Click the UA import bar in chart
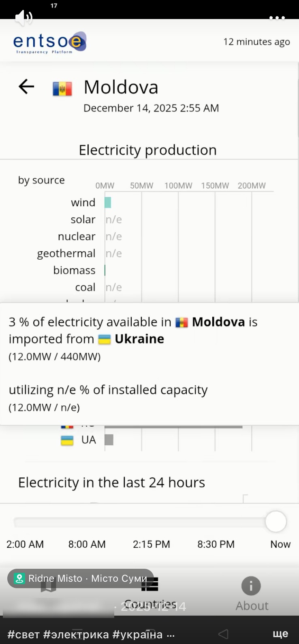Viewport: 299px width, 644px height. click(109, 440)
